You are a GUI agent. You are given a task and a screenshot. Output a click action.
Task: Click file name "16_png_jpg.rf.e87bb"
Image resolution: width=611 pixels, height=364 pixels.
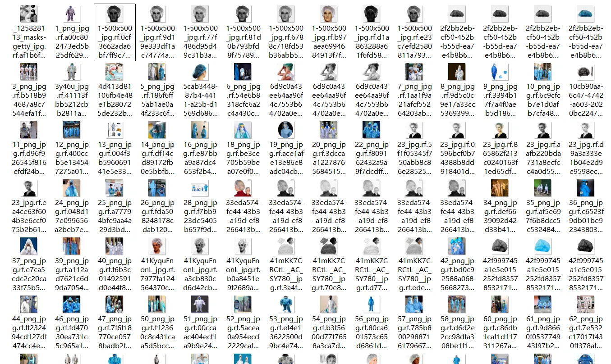[200, 158]
